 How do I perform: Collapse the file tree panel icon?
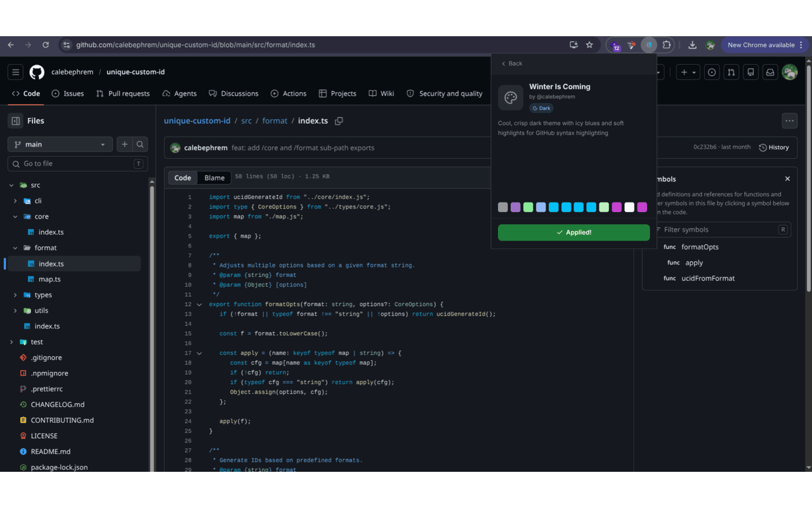[x=16, y=121]
